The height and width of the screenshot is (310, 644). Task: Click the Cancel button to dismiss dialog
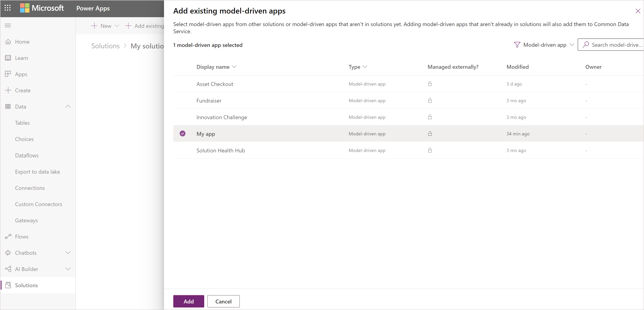click(223, 301)
